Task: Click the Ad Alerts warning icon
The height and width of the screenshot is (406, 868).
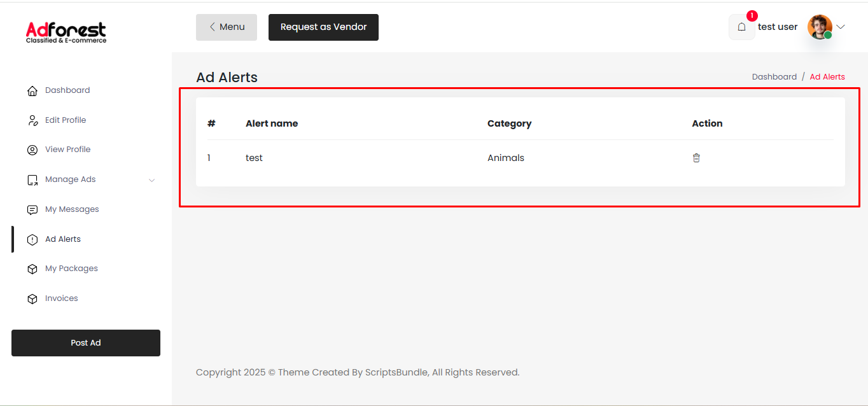Action: [32, 240]
